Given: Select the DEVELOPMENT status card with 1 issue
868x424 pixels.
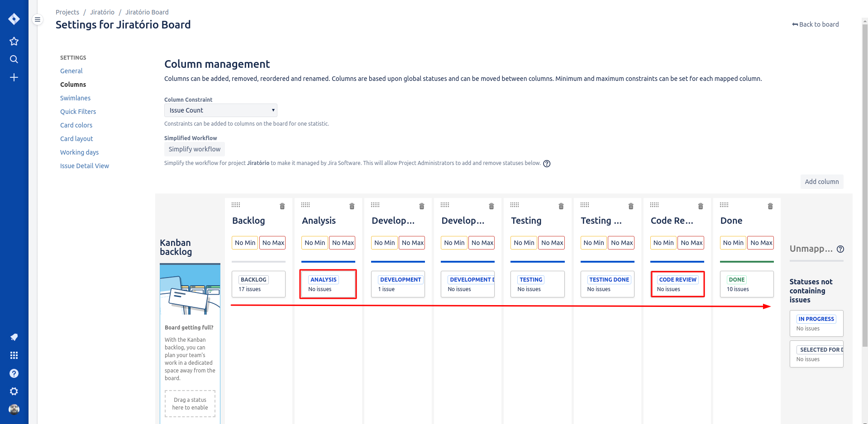Looking at the screenshot, I should (x=398, y=284).
